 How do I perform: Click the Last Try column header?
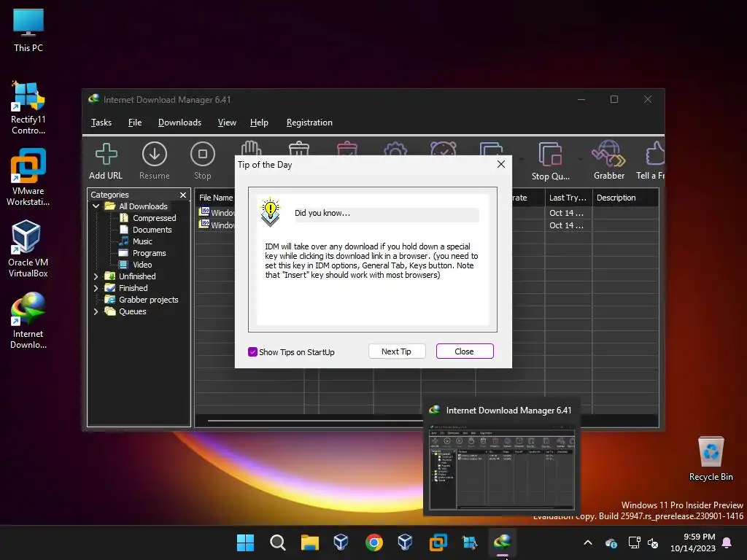pos(568,198)
